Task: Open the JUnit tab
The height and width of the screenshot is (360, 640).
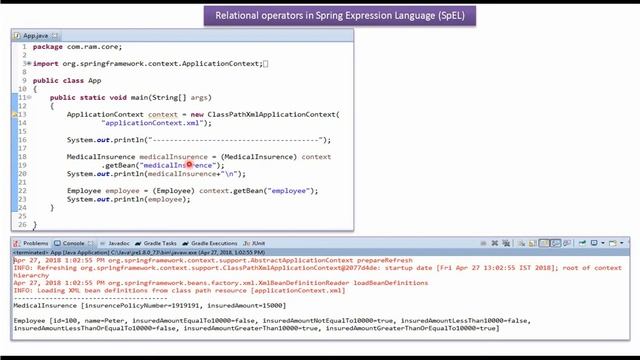Action: [x=254, y=243]
